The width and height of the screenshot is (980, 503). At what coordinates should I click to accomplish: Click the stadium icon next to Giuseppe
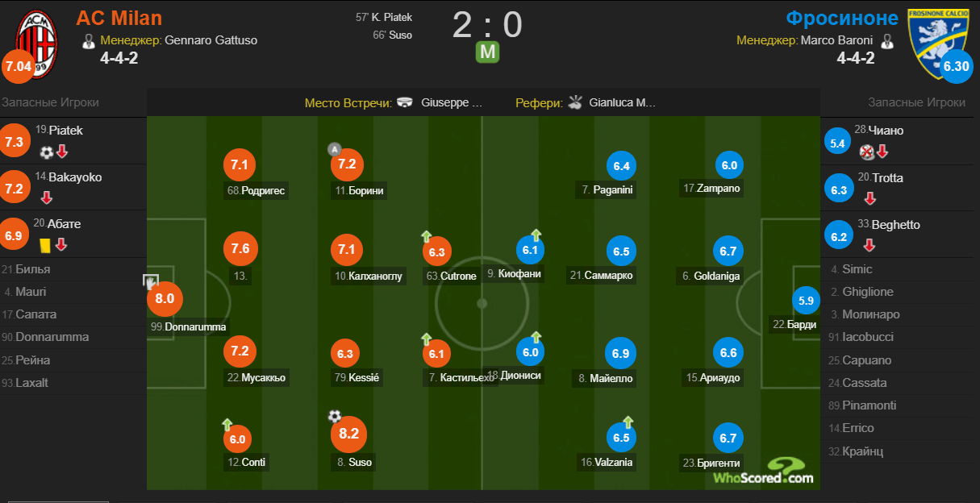click(x=405, y=103)
